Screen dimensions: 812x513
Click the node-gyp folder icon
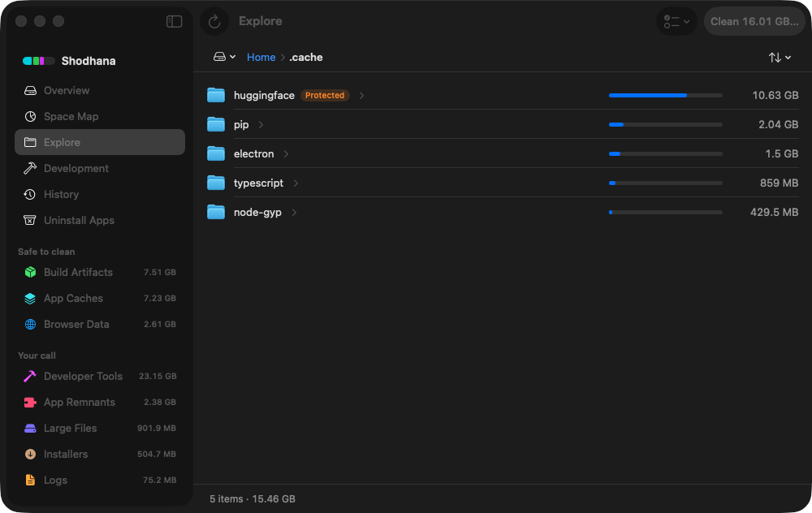coord(216,212)
